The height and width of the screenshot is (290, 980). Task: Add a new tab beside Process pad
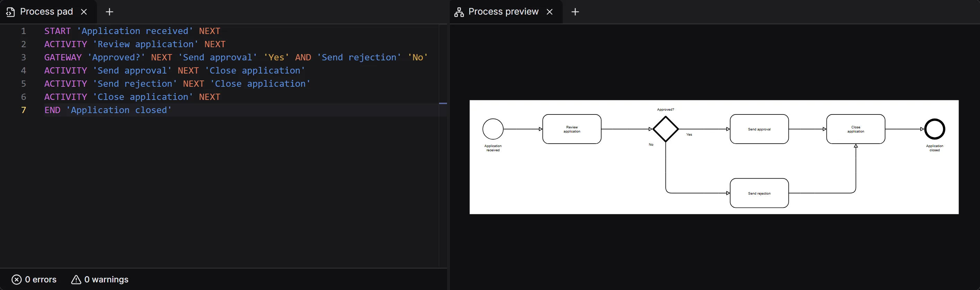tap(110, 12)
